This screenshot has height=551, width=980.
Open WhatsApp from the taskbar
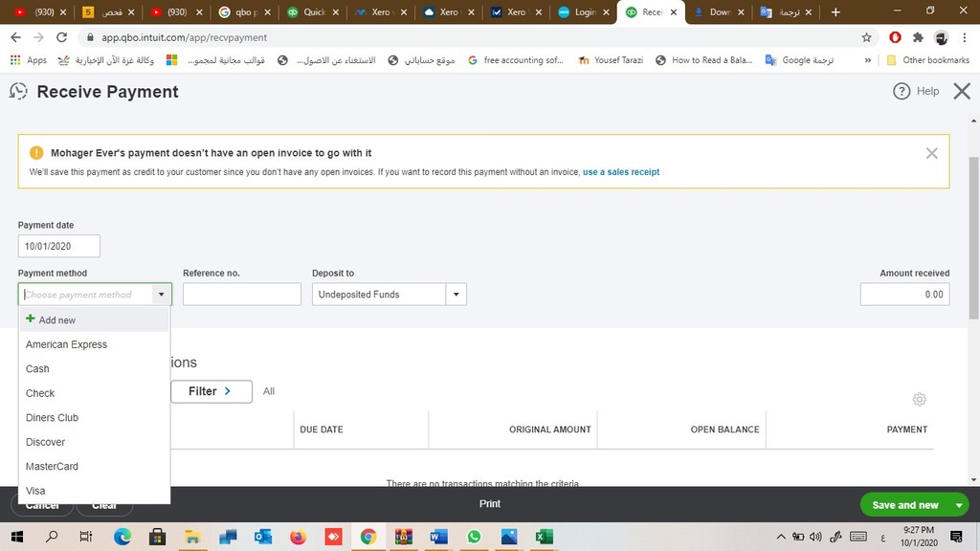coord(474,537)
